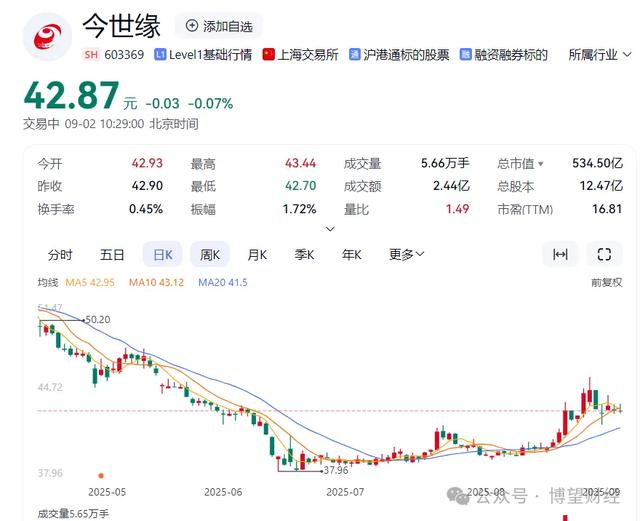Open the 更多 chart period dropdown
The height and width of the screenshot is (521, 640).
pos(407,254)
